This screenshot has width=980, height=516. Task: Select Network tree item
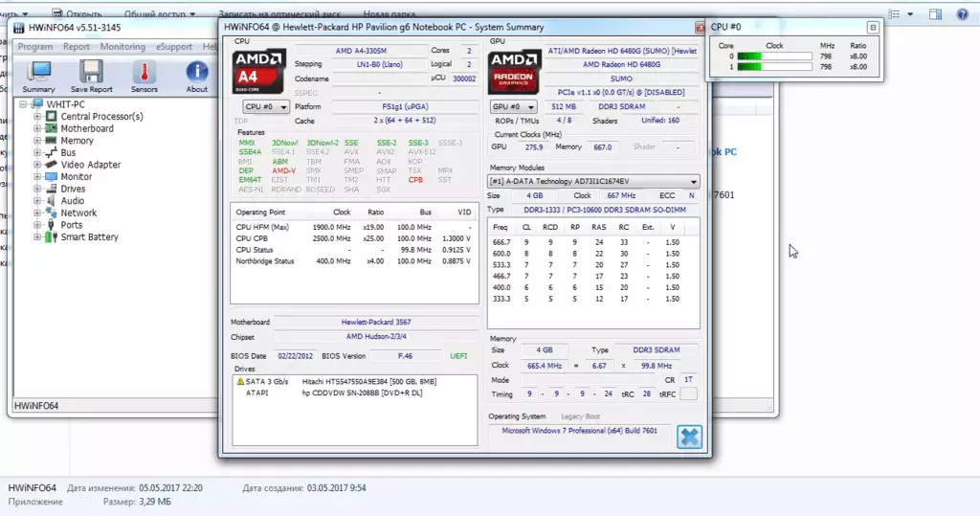(78, 213)
